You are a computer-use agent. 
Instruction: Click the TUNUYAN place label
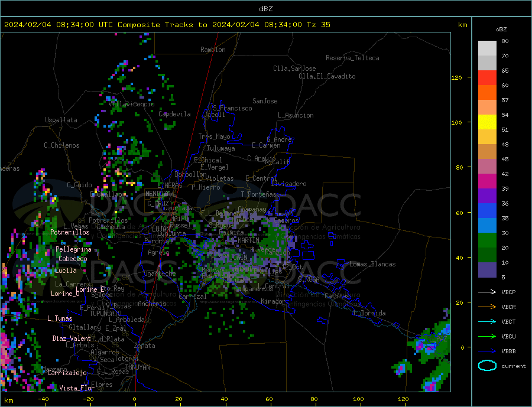tap(137, 367)
